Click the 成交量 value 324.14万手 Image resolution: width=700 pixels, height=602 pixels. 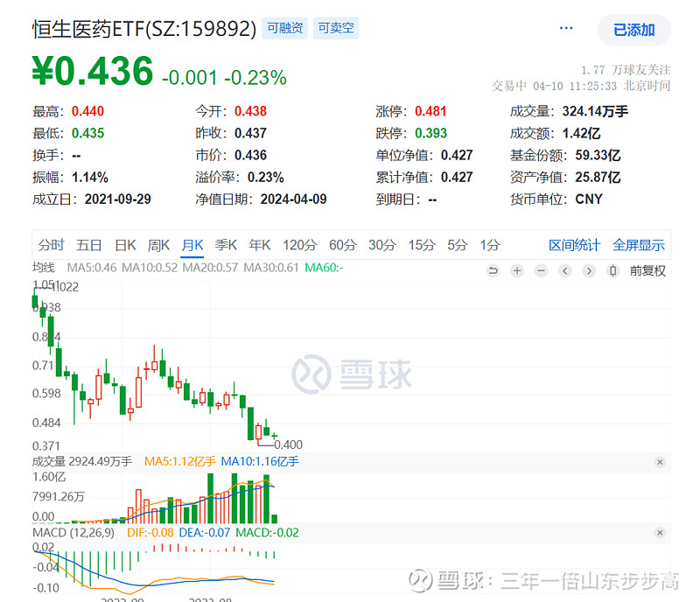coord(595,111)
